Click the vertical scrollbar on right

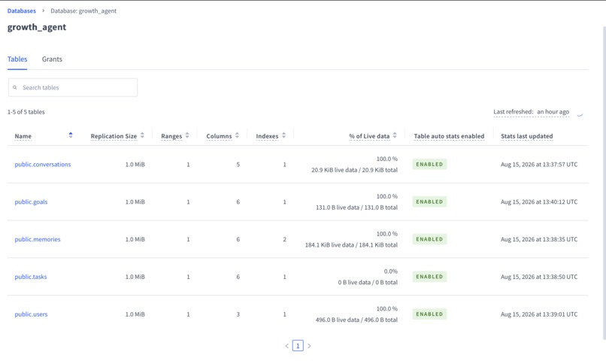[x=604, y=184]
